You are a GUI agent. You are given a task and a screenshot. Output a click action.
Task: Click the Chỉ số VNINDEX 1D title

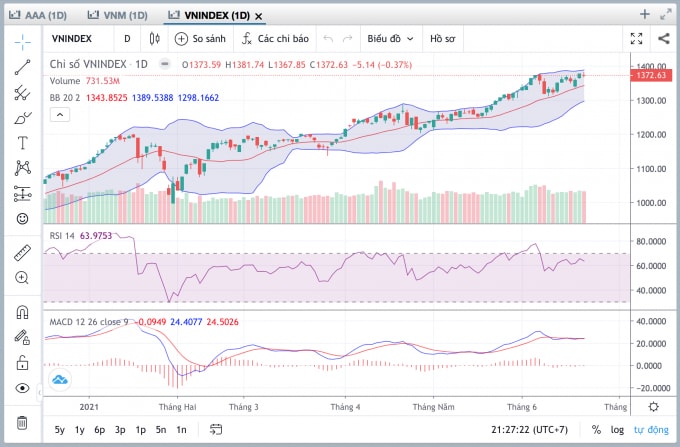pyautogui.click(x=98, y=64)
